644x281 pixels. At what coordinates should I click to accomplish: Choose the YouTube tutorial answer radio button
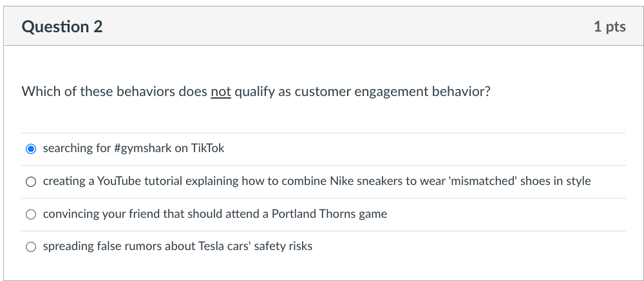pos(31,182)
